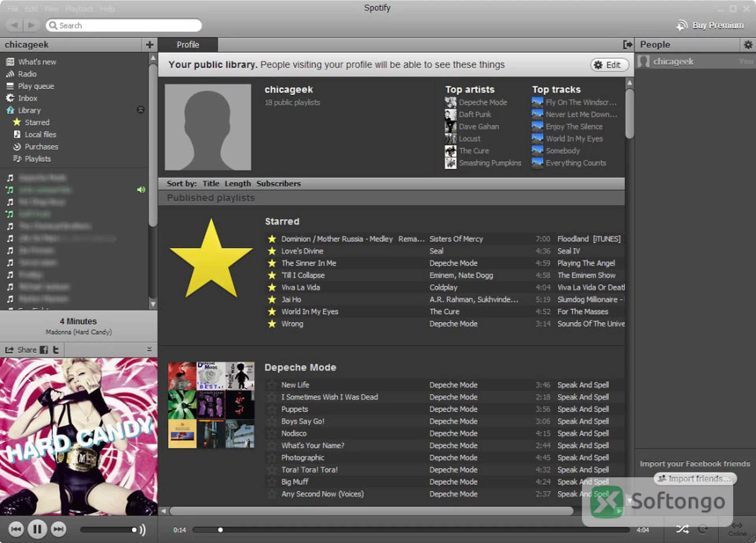Go back with the navigation arrow
Image resolution: width=756 pixels, height=543 pixels.
tap(14, 26)
